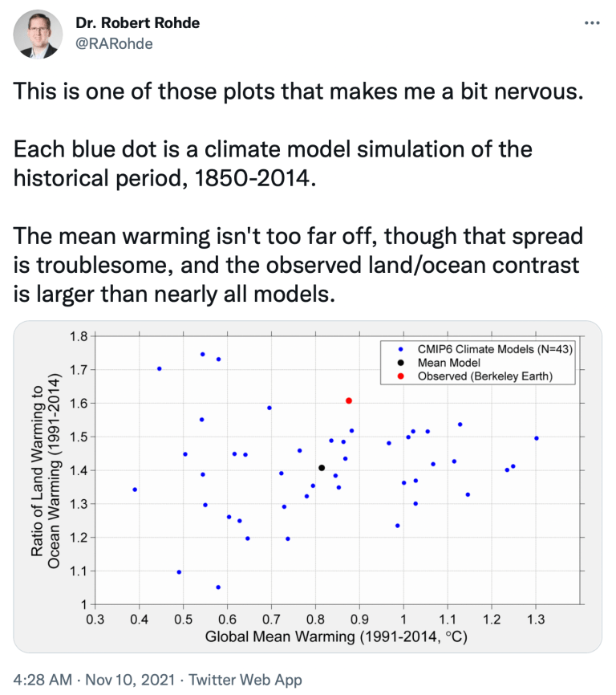The width and height of the screenshot is (616, 695).
Task: Click the "Ratio of Land Warming" y-axis label
Action: pyautogui.click(x=37, y=468)
